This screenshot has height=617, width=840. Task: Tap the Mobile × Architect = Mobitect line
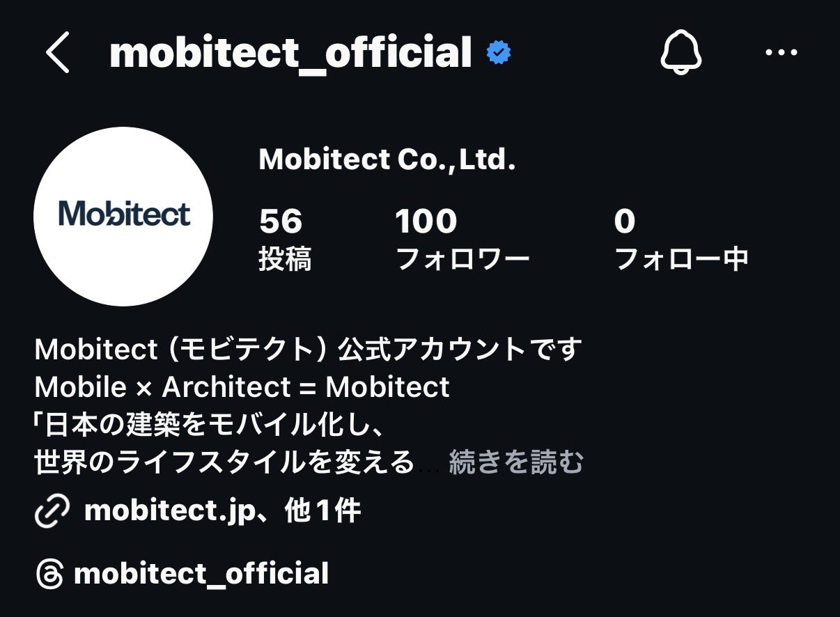[x=242, y=387]
